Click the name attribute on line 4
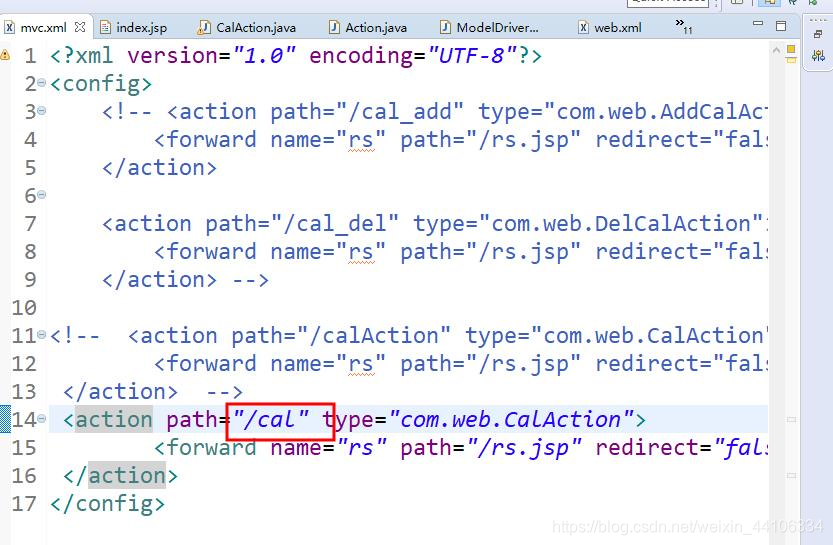The width and height of the screenshot is (833, 545). (296, 140)
